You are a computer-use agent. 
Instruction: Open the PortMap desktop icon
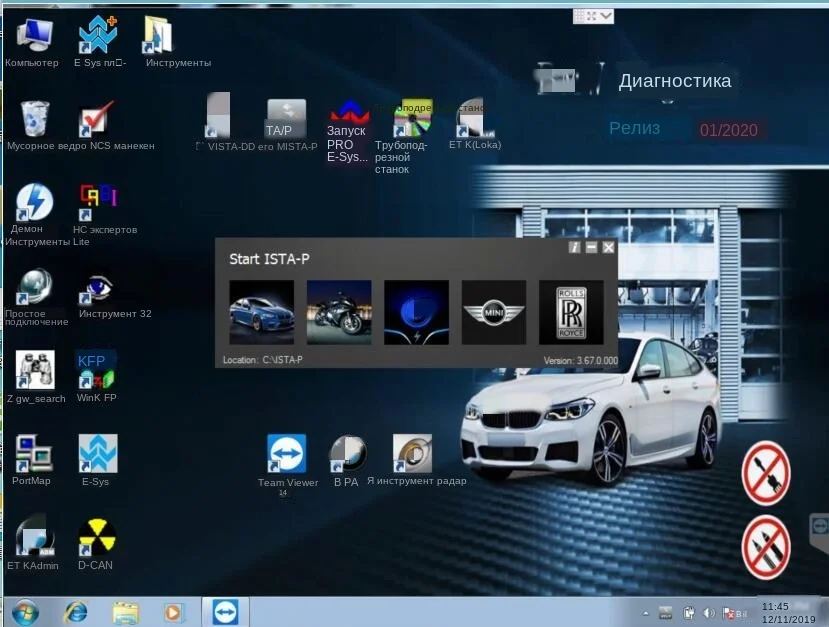(33, 455)
